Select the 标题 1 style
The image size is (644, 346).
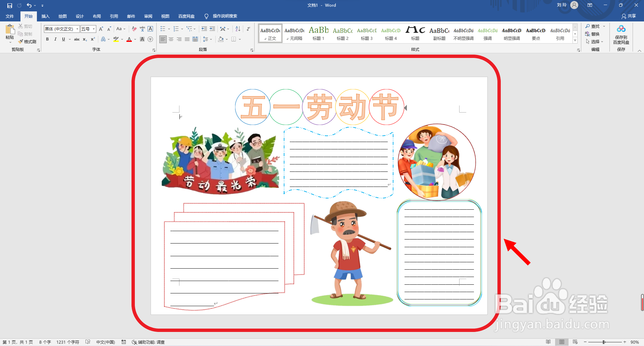[x=318, y=33]
